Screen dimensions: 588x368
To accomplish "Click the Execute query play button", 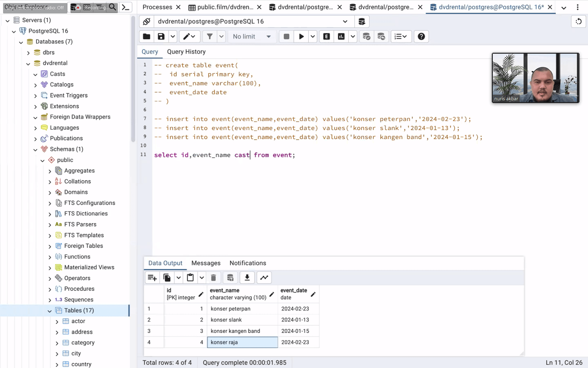I will (x=301, y=36).
